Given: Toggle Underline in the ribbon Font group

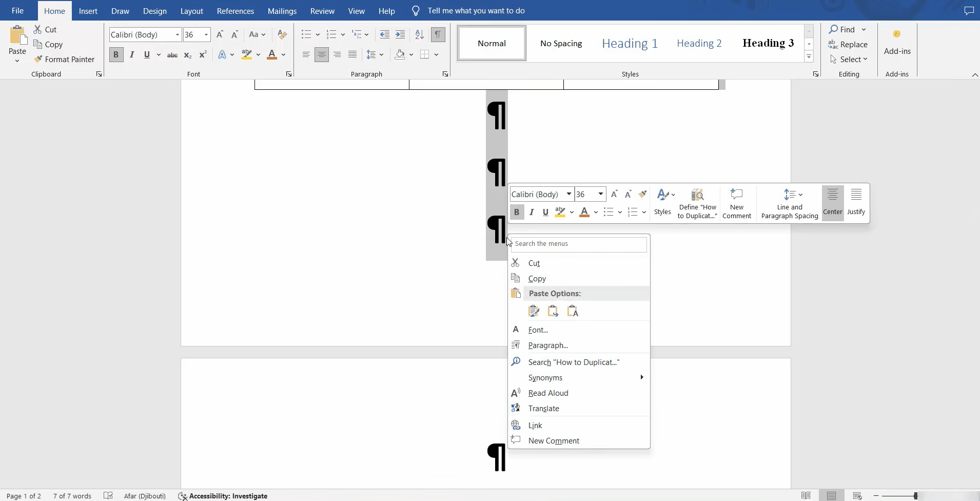Looking at the screenshot, I should [x=147, y=54].
